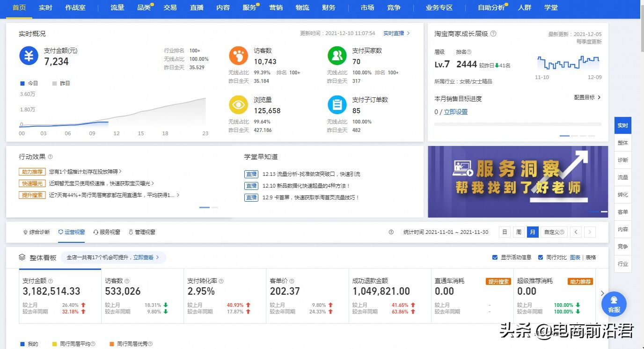Click 立即设置 sales target link
The width and height of the screenshot is (644, 349).
point(456,112)
